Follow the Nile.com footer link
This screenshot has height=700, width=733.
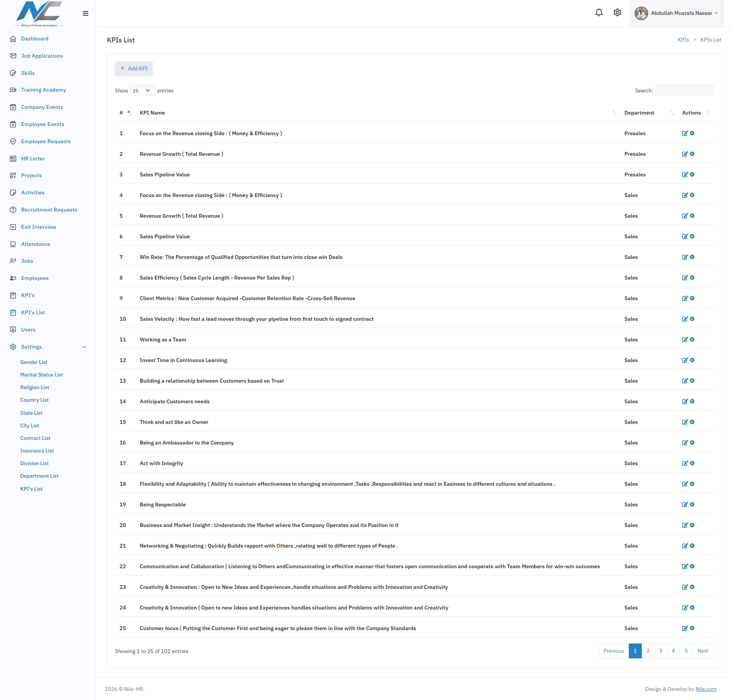pyautogui.click(x=706, y=689)
